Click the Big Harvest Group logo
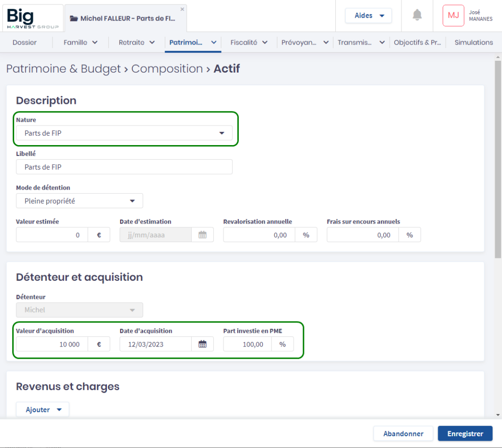The image size is (502, 448). (x=32, y=18)
